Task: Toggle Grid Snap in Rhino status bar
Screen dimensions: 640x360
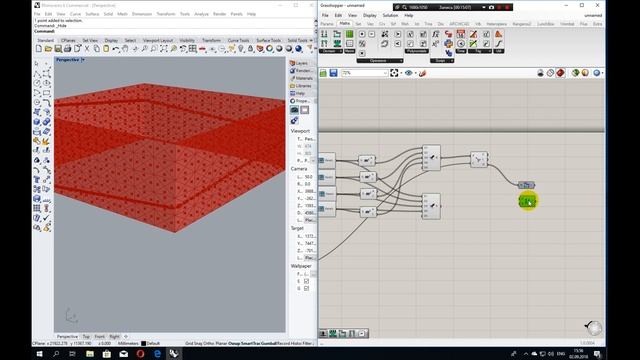Action: (x=194, y=343)
